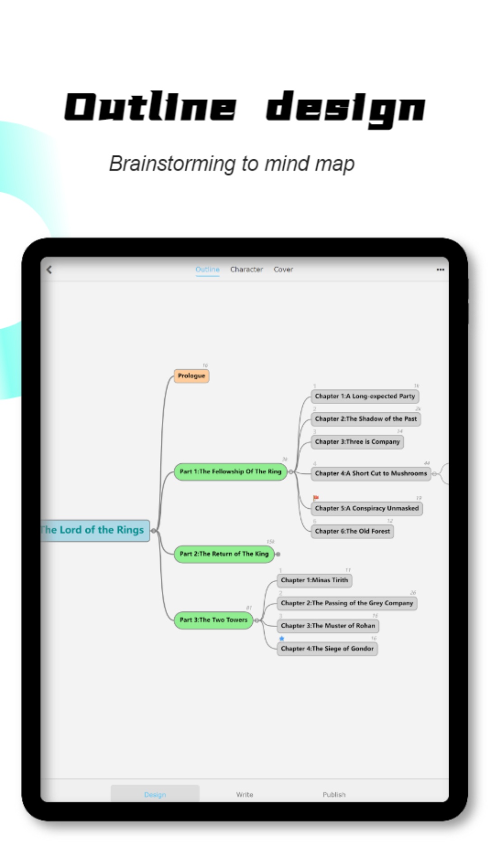The image size is (488, 868).
Task: Open the Cover tab
Action: click(283, 269)
